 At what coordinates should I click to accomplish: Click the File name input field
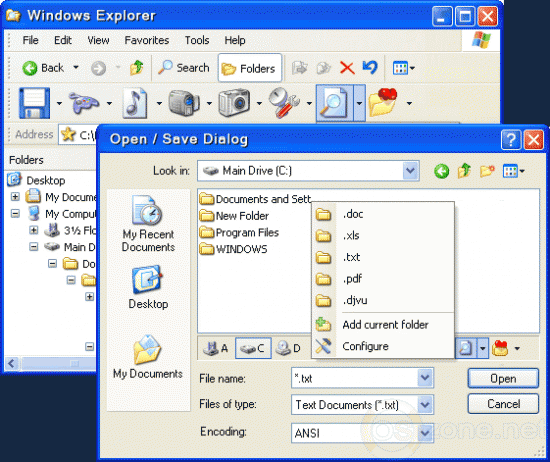click(354, 378)
